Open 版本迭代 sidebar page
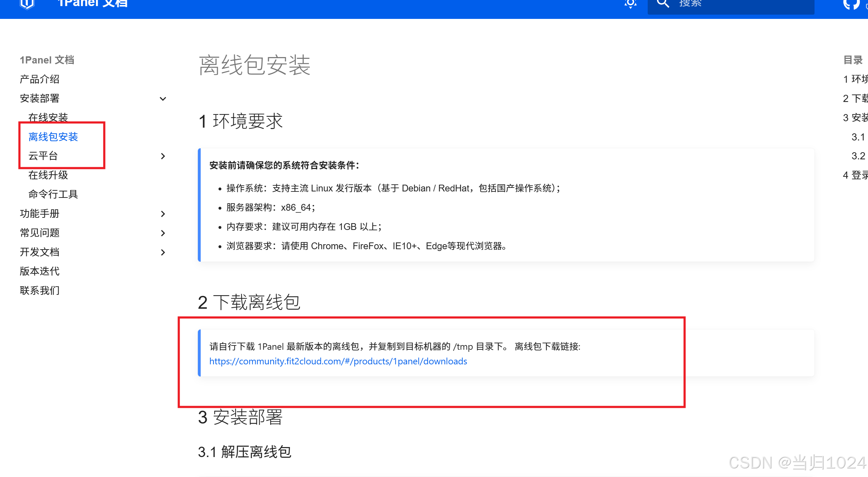Screen dimensions: 868x477 (x=40, y=271)
